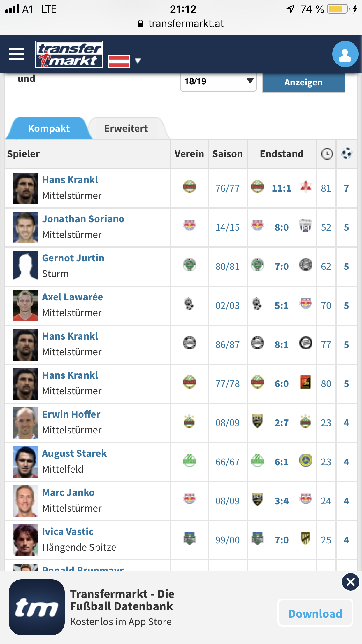
Task: Click season 99/00 link for Ivica Vastic
Action: 227,540
